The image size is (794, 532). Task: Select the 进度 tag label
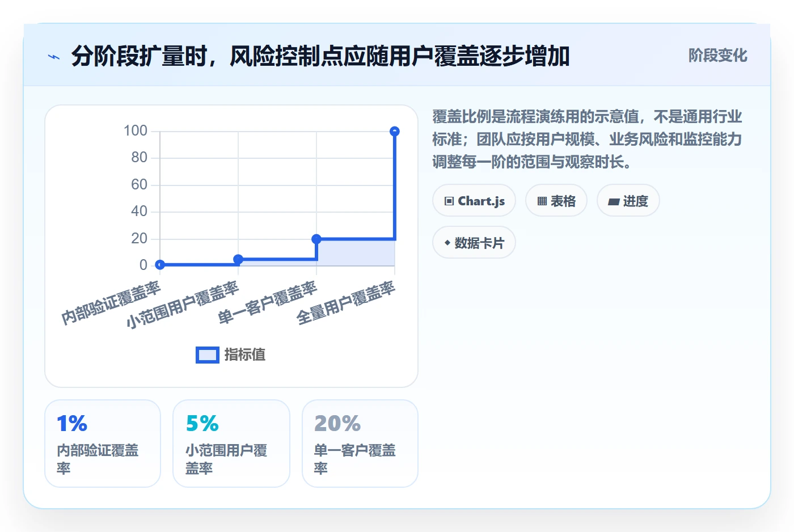[x=636, y=201]
